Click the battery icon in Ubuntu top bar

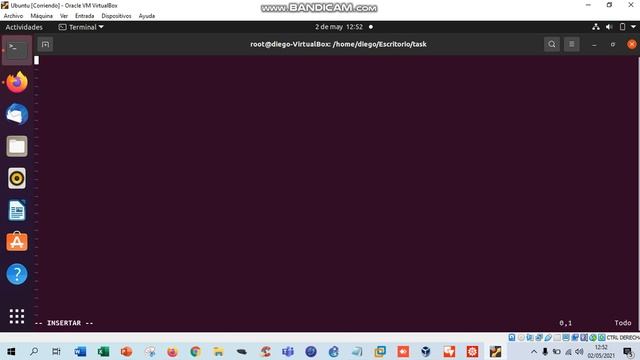(622, 27)
